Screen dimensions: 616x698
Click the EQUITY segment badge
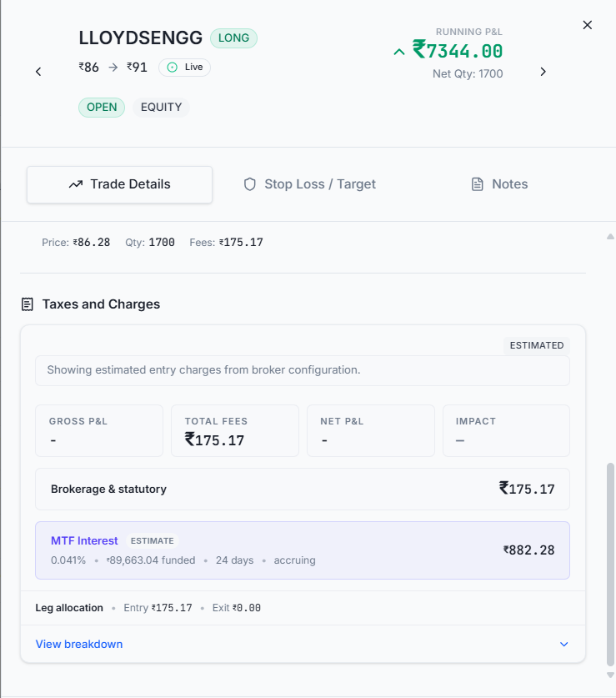(161, 108)
